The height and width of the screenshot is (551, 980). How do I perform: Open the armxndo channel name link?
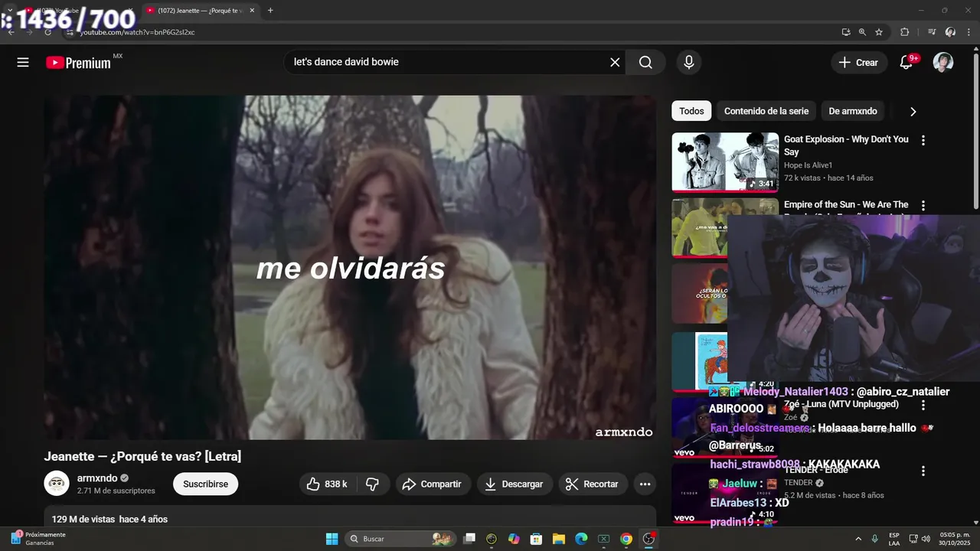point(97,478)
